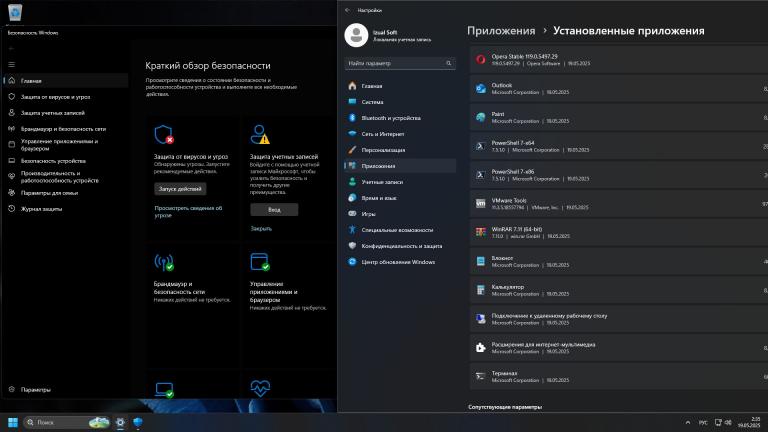Image resolution: width=768 pixels, height=432 pixels.
Task: Click Подключение к удаленному рабочему столу icon
Action: pos(480,319)
